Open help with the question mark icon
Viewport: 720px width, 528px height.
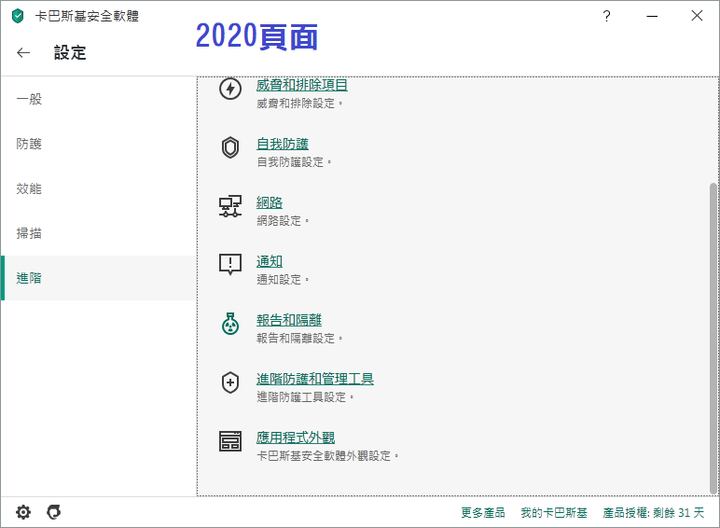(607, 16)
